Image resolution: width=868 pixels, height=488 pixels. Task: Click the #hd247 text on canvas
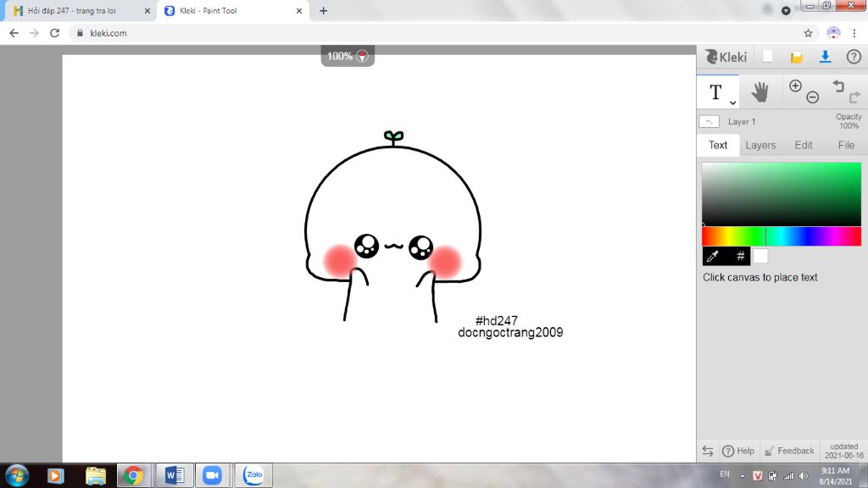point(497,321)
